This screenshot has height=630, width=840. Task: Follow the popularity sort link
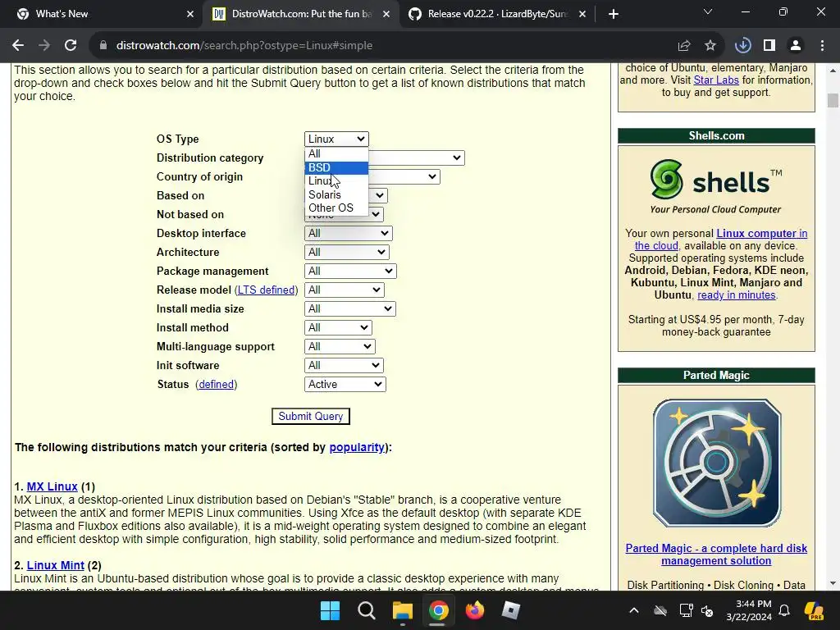point(357,447)
